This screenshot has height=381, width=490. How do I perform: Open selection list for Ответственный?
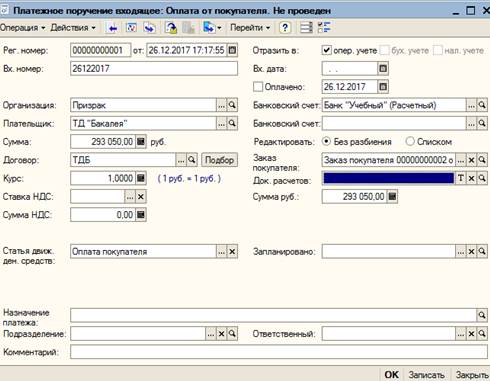coord(461,334)
